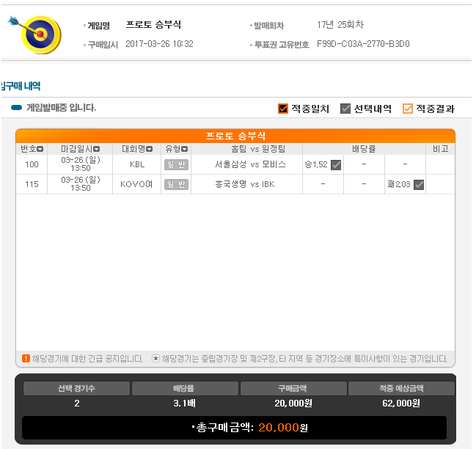This screenshot has width=476, height=449.
Task: Click the orange exclamation urgent notice icon
Action: coord(26,359)
